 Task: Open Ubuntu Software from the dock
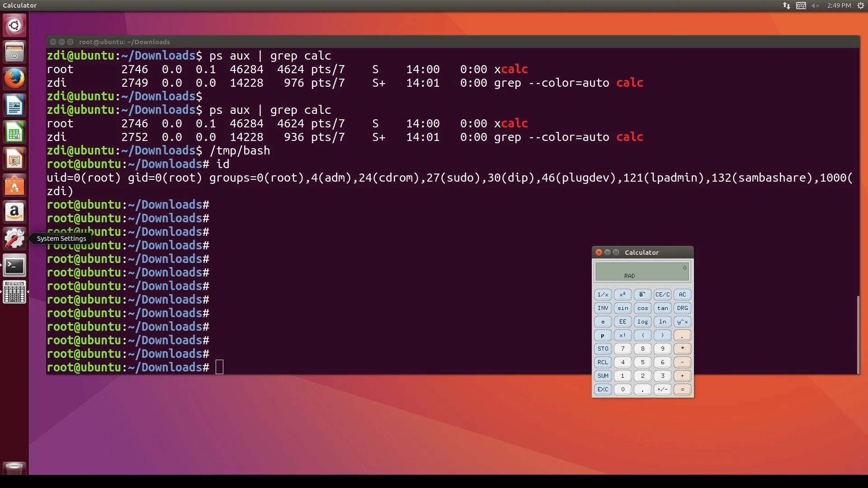(14, 186)
